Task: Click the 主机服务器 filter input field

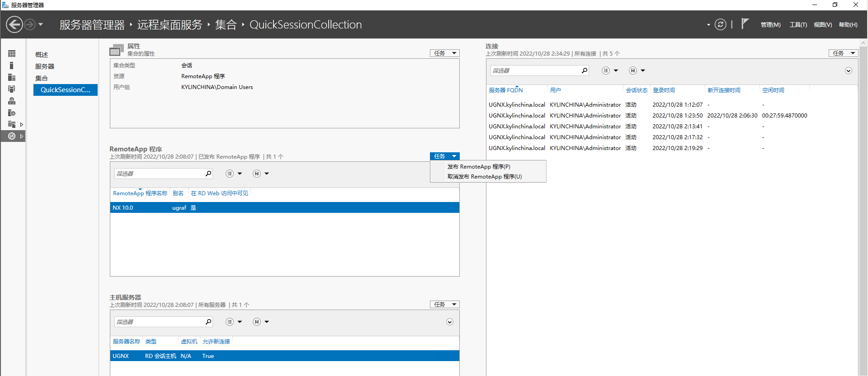Action: pos(159,322)
